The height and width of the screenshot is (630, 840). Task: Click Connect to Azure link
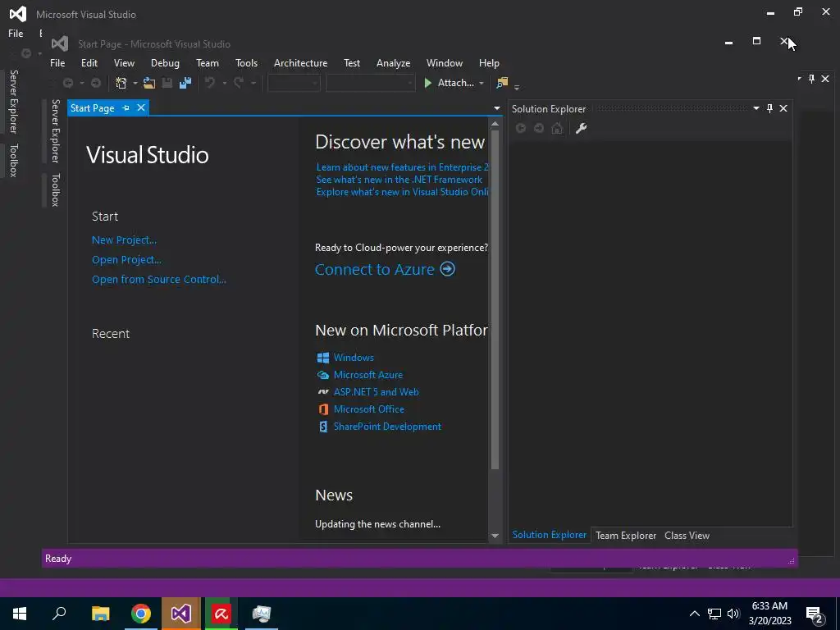point(375,269)
